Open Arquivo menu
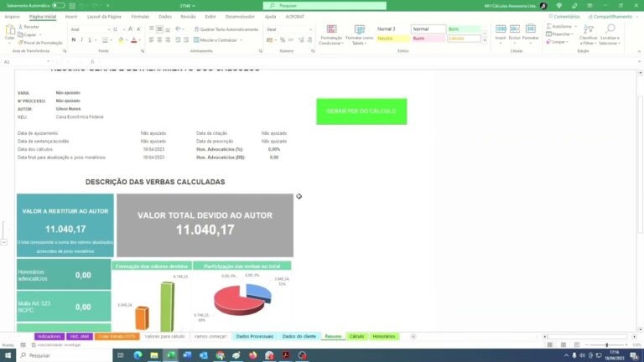Viewport: 644px width, 362px height. click(12, 17)
